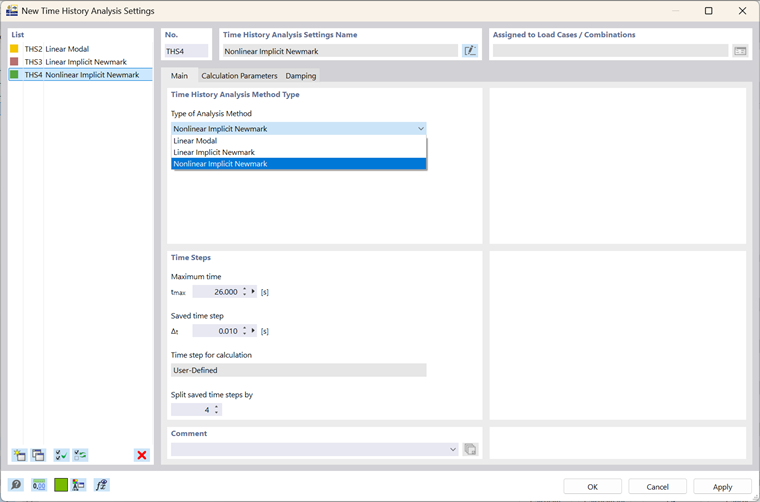Click the icon right of the bottom green square

pos(79,485)
